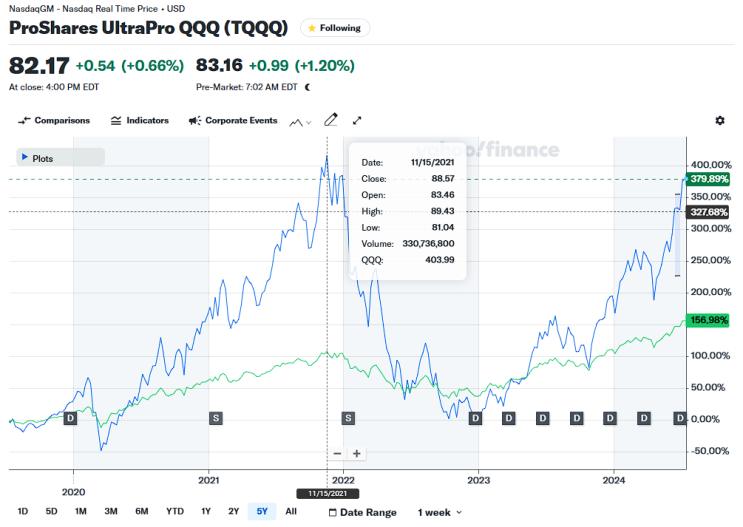Toggle the Following star button
The width and height of the screenshot is (743, 527).
click(335, 28)
